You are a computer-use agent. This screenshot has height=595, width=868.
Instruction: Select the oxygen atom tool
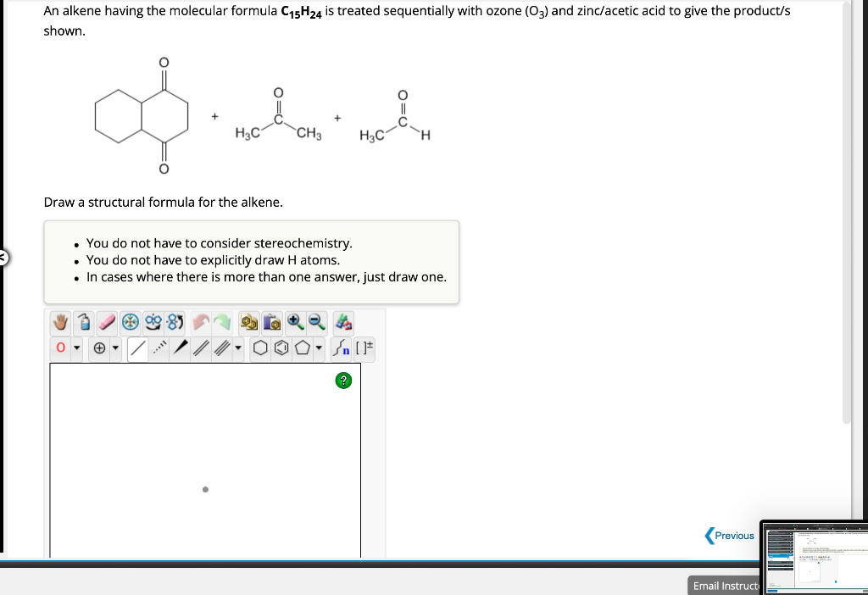[60, 348]
